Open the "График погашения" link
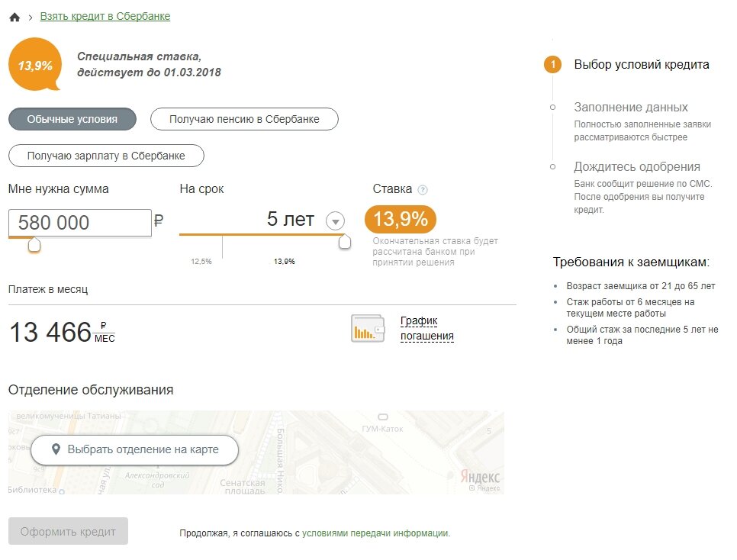737x560 pixels. pyautogui.click(x=427, y=328)
